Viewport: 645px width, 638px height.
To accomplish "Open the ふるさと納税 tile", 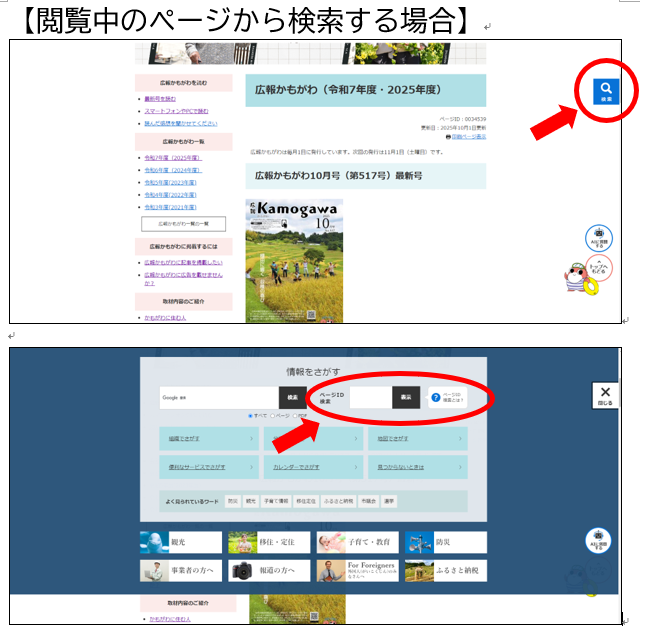I will click(446, 571).
